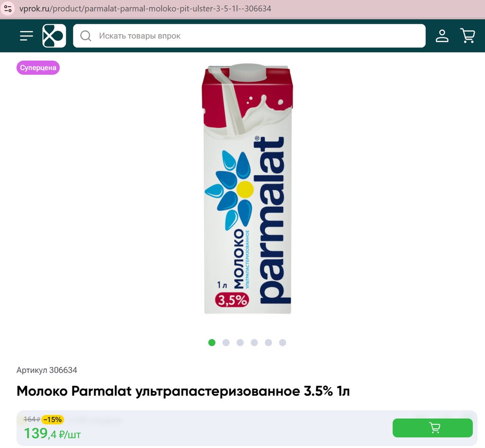
Task: Show the fourth product image dot
Action: pyautogui.click(x=254, y=342)
